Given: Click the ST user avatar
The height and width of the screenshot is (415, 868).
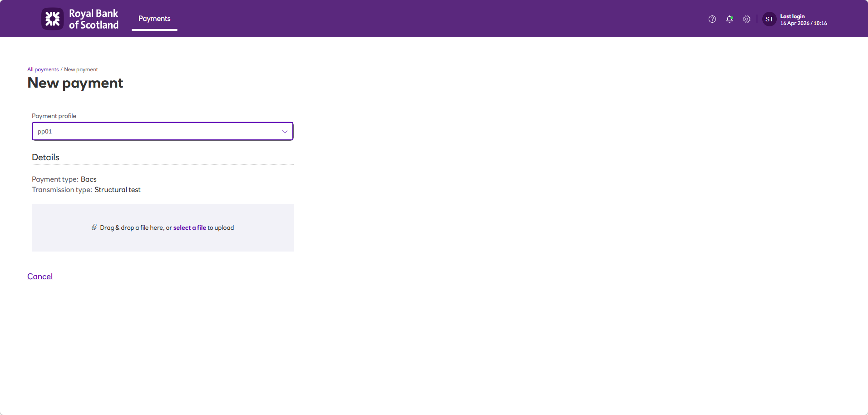Looking at the screenshot, I should (x=769, y=19).
